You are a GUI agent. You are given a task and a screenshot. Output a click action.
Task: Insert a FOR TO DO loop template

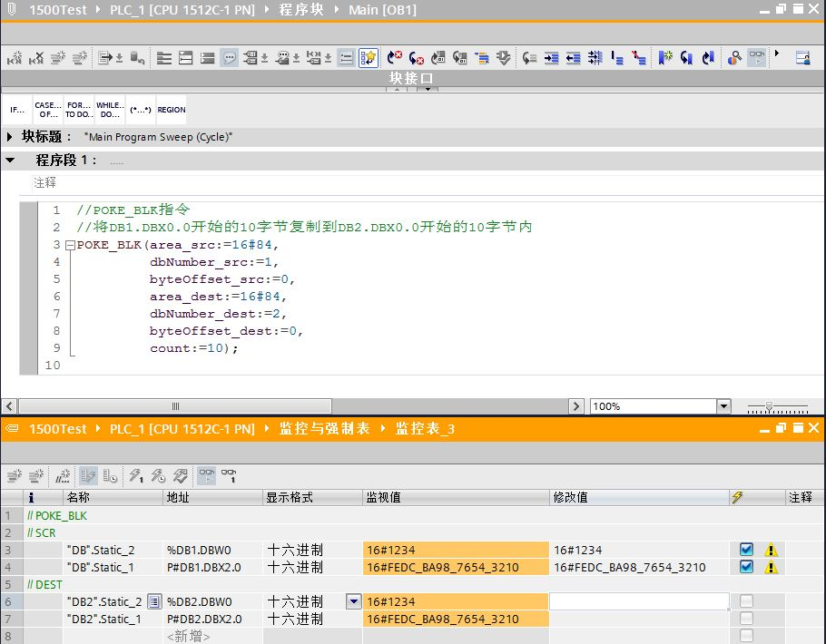(79, 110)
